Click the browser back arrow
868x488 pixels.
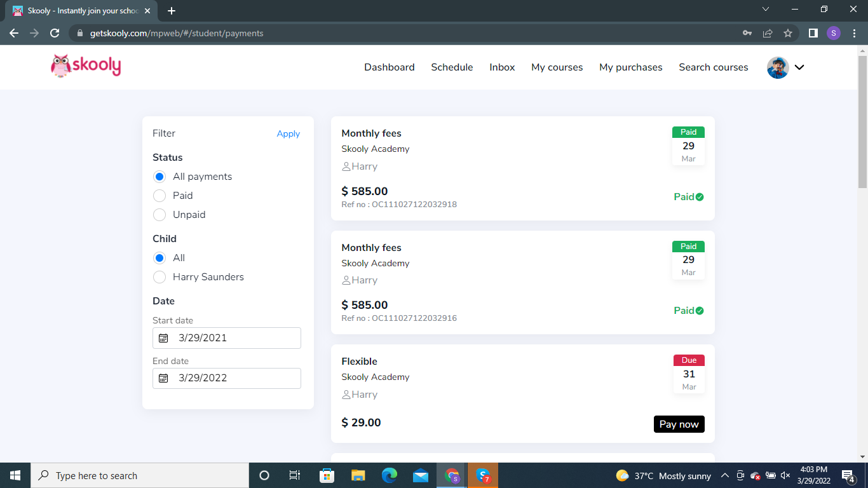[14, 33]
